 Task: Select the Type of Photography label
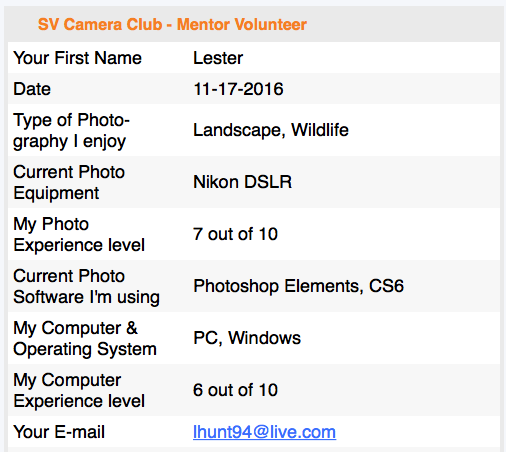click(71, 130)
